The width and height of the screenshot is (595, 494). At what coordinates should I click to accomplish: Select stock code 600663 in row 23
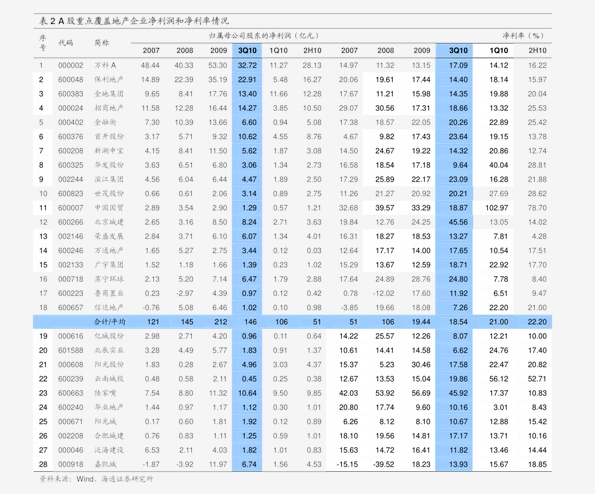[x=71, y=393]
